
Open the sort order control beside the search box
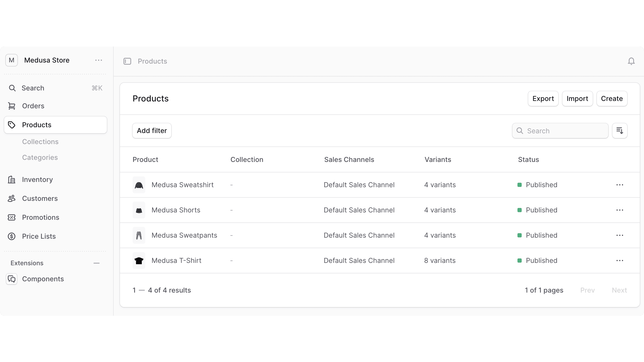(x=620, y=130)
